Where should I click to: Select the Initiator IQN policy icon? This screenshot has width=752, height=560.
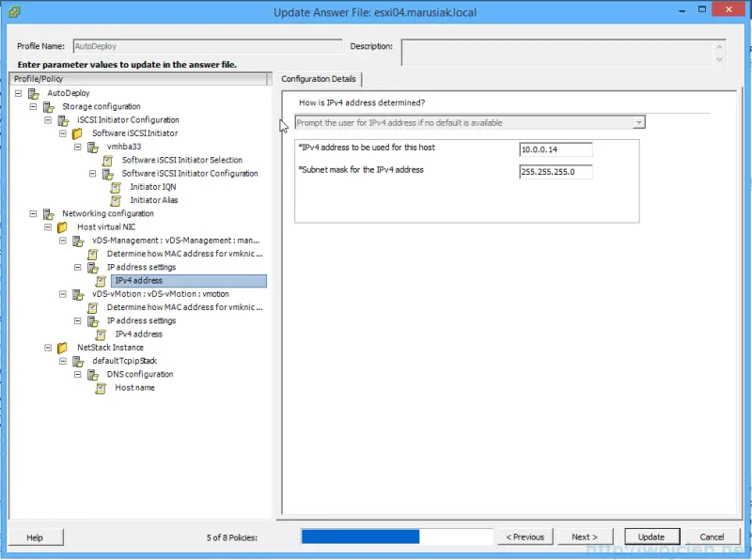pyautogui.click(x=117, y=186)
